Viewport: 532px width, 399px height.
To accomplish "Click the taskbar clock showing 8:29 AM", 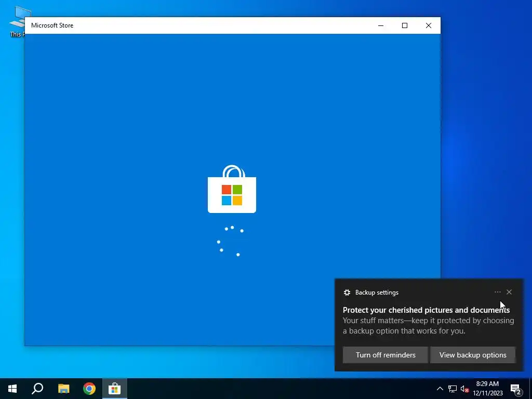I will pos(487,389).
